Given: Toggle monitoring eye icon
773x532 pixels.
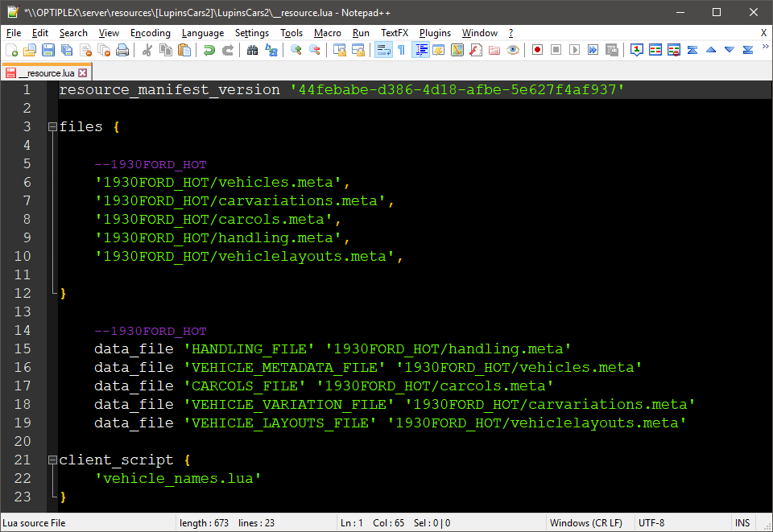Looking at the screenshot, I should click(513, 50).
